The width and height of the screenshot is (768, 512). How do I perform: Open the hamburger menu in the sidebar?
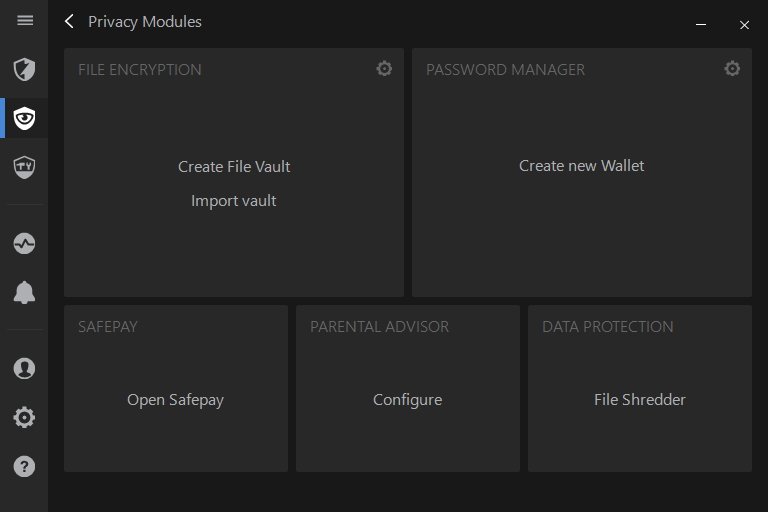point(25,21)
